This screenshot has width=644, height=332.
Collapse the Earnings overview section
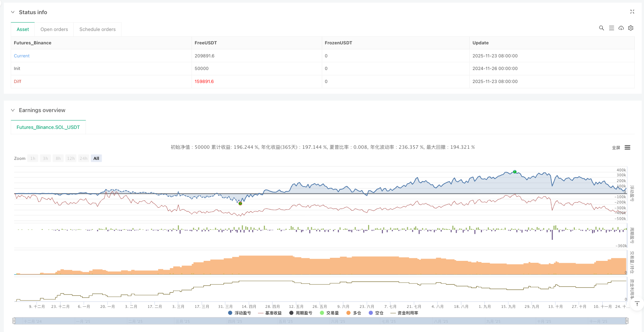click(x=13, y=110)
